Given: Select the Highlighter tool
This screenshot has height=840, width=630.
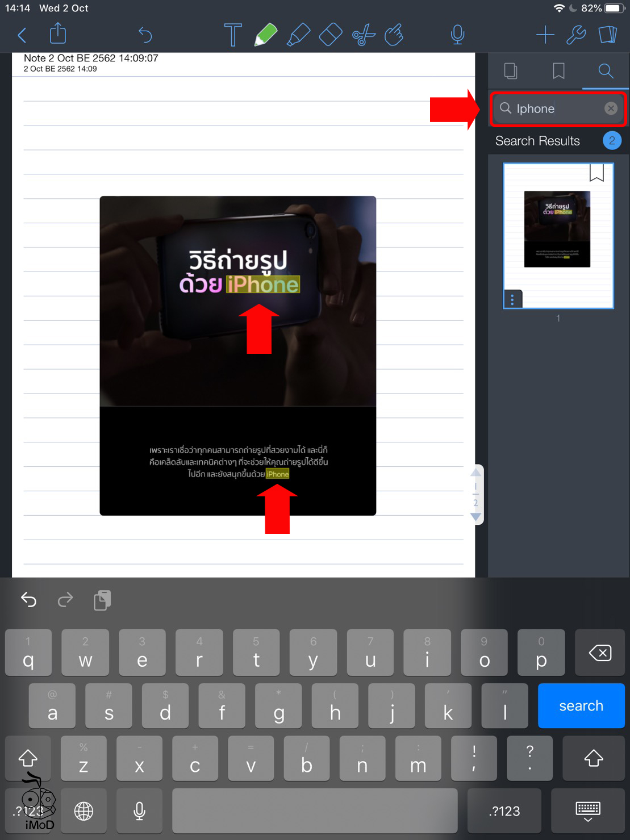Looking at the screenshot, I should coord(298,35).
